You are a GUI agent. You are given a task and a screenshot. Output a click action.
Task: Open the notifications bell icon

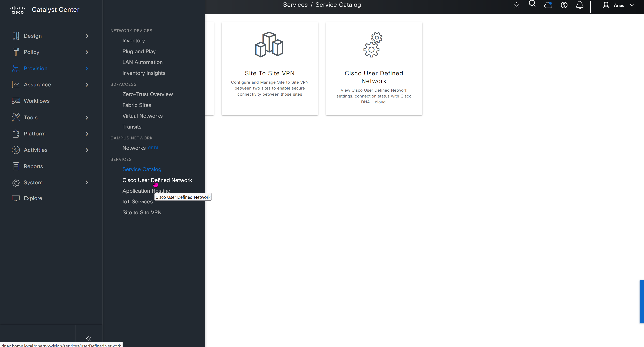coord(580,5)
